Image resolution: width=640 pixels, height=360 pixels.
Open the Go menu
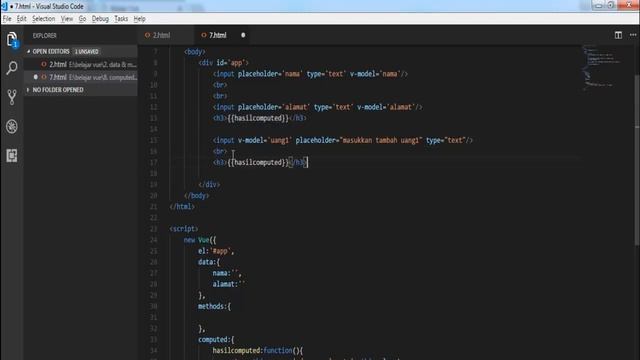[x=82, y=19]
